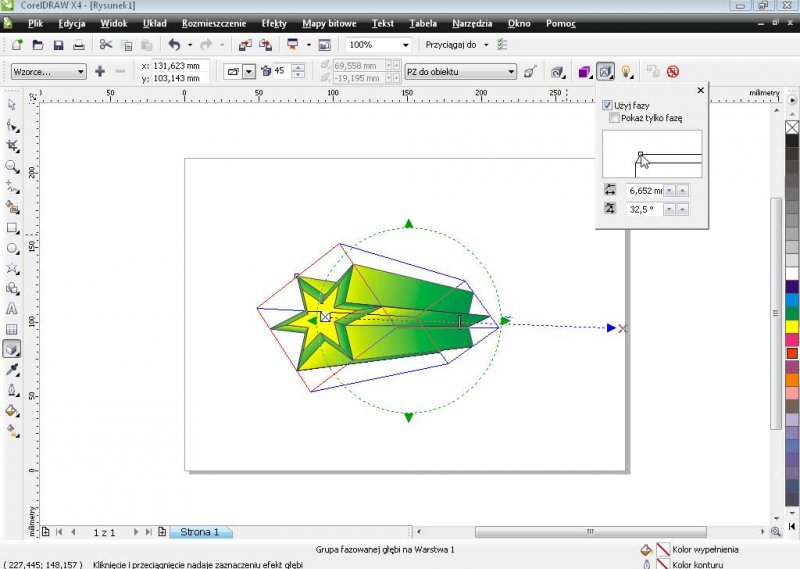The image size is (800, 569).
Task: Open the Mapy bitowe menu
Action: pos(328,22)
